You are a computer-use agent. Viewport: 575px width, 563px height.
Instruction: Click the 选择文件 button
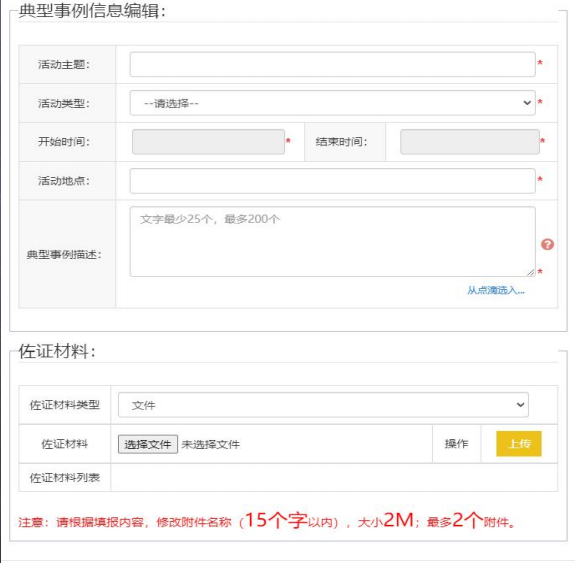(x=148, y=444)
